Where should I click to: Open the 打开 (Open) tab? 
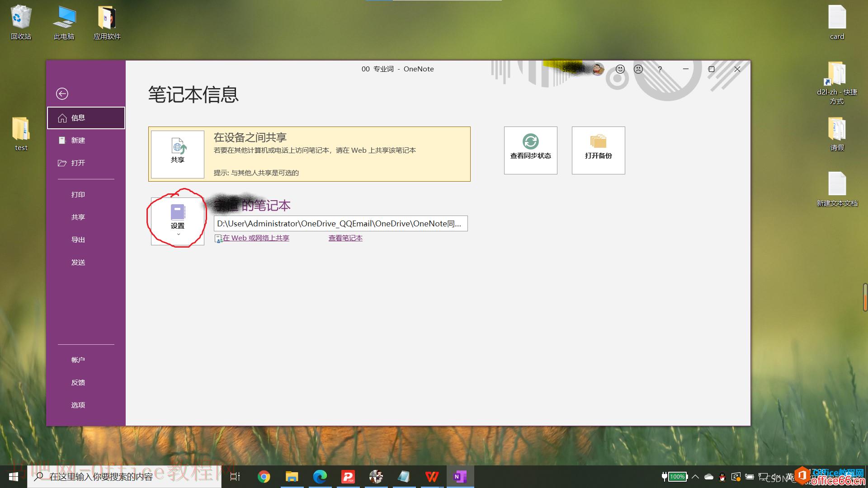(86, 163)
